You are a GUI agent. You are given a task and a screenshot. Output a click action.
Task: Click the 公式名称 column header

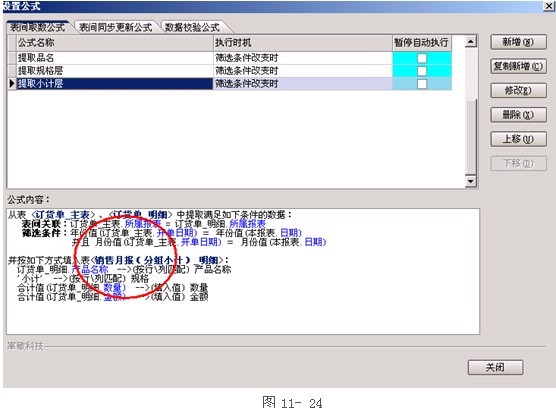click(115, 43)
